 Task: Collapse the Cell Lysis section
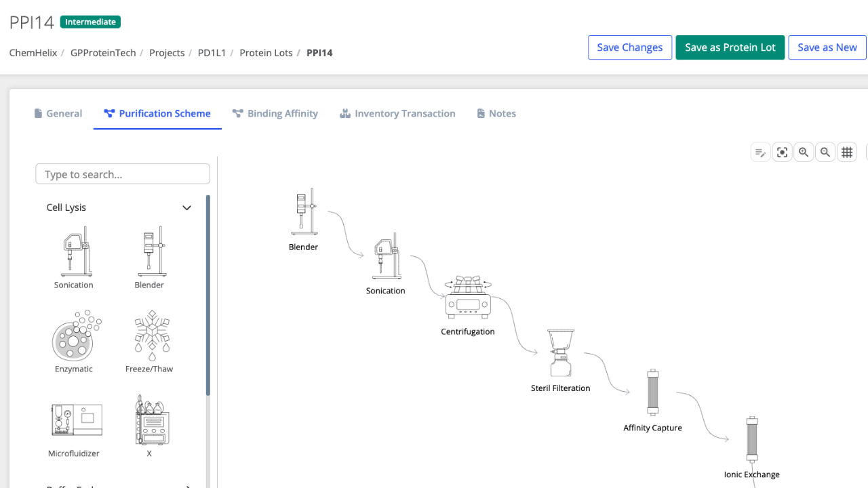click(x=186, y=207)
